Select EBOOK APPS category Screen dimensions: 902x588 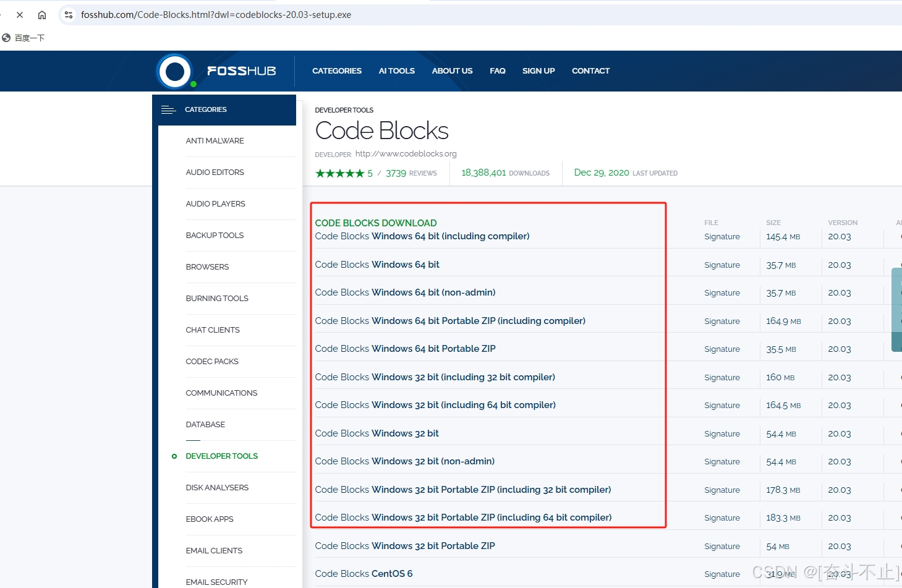210,519
